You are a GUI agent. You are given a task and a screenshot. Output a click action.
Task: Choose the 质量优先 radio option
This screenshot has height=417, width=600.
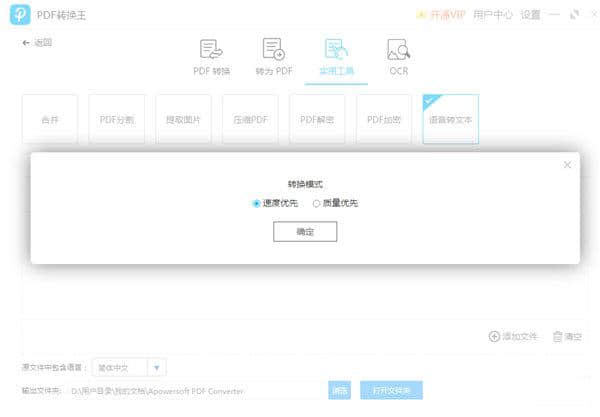click(317, 203)
